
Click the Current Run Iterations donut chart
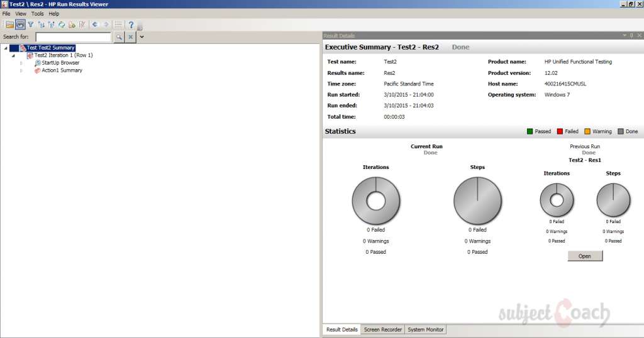click(x=376, y=200)
